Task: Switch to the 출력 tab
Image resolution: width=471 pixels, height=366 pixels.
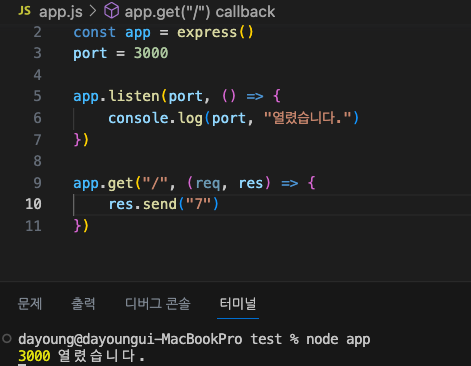Action: pos(83,304)
